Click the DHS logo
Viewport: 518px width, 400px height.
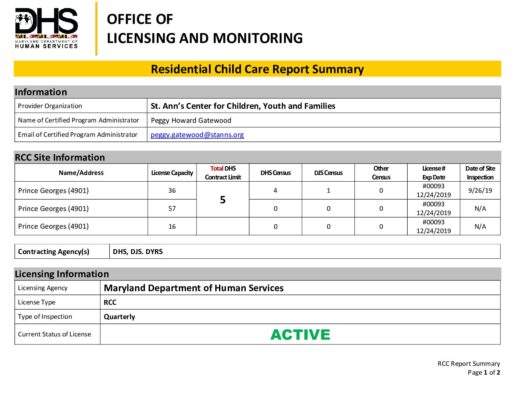tap(46, 28)
